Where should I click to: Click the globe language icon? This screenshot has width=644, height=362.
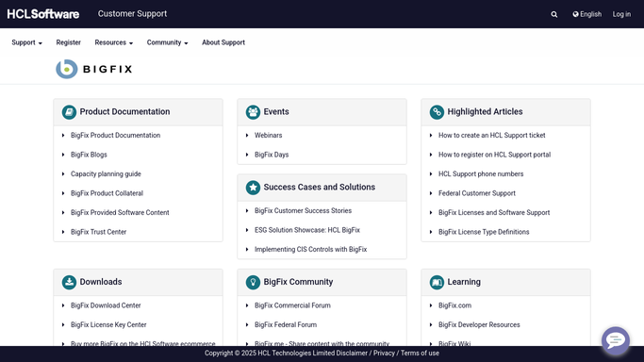[x=575, y=14]
